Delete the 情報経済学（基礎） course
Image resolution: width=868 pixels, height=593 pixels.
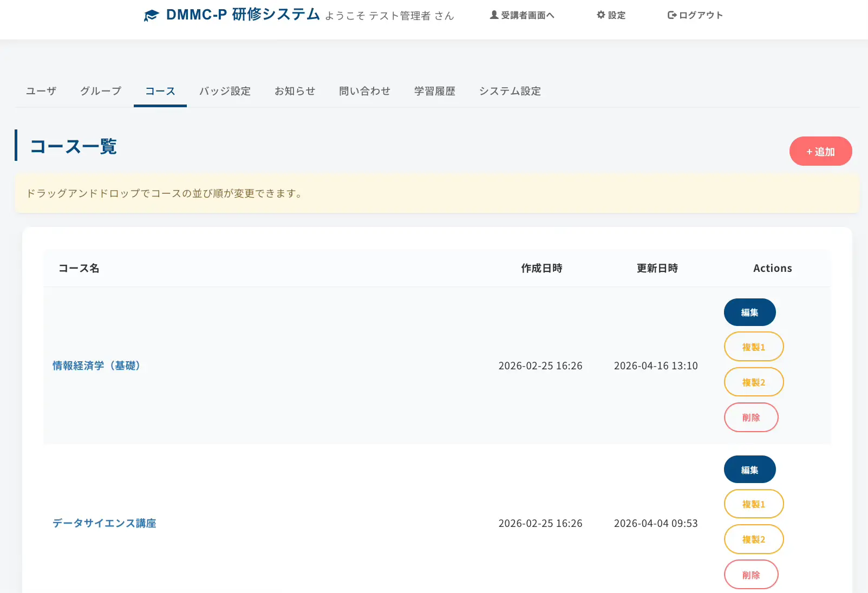[750, 418]
